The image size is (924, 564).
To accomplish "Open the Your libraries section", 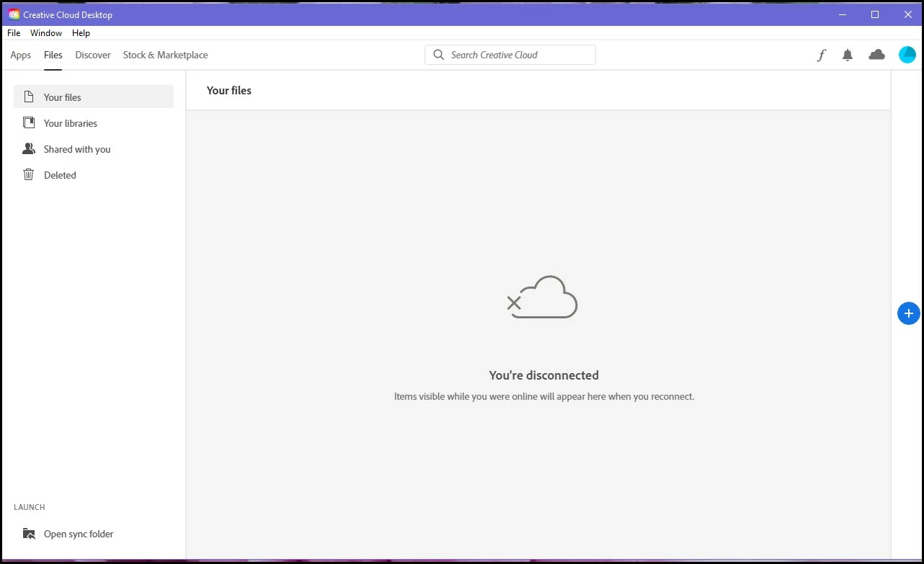I will 94,123.
